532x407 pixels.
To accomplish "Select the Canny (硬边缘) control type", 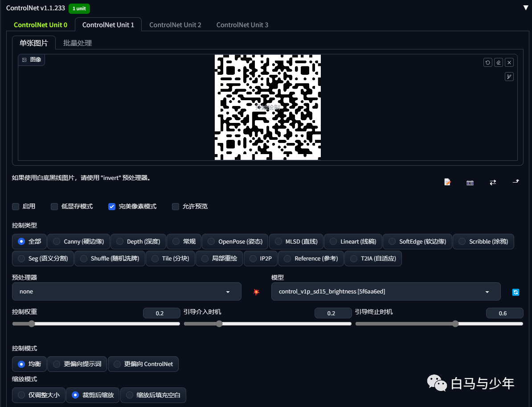I will click(78, 241).
